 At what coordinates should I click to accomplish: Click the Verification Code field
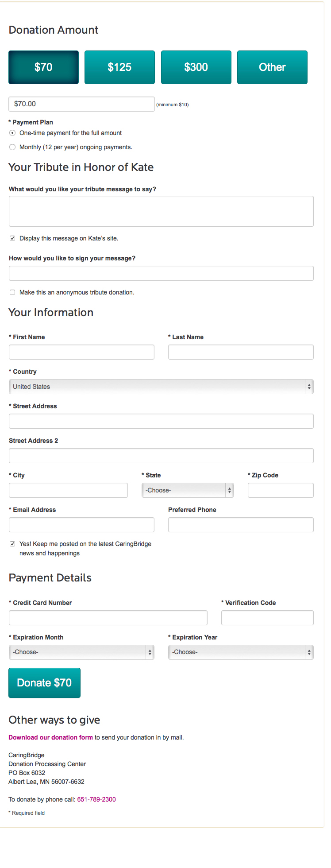tap(267, 618)
